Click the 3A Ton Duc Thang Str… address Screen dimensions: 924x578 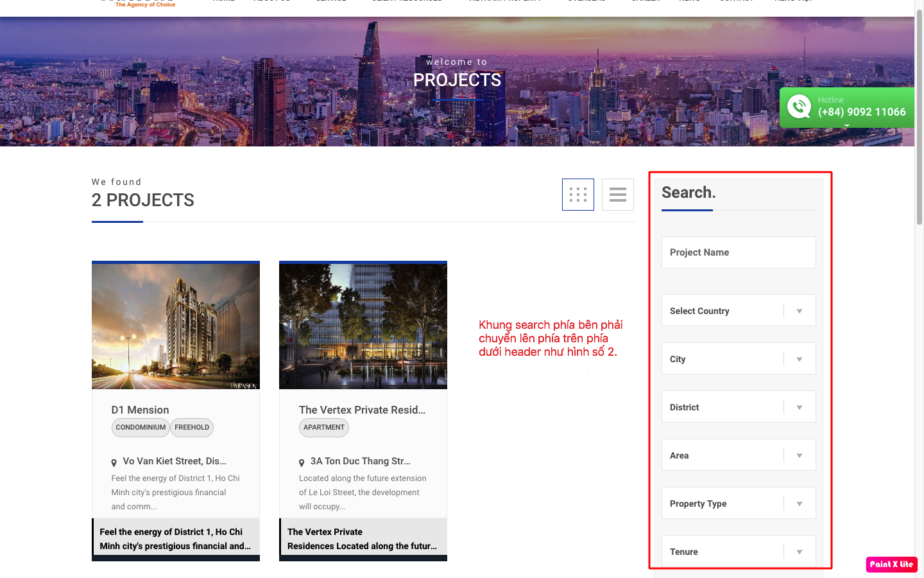point(361,461)
